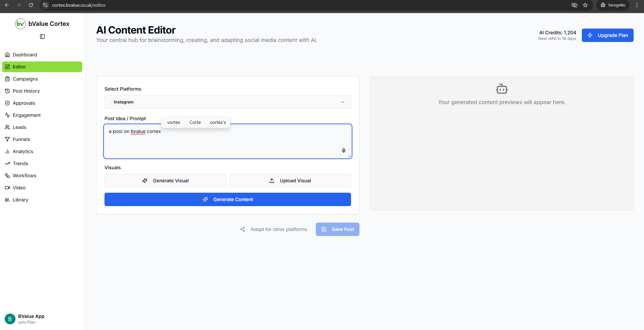Click the Generate Content button
The image size is (644, 330).
(x=228, y=199)
